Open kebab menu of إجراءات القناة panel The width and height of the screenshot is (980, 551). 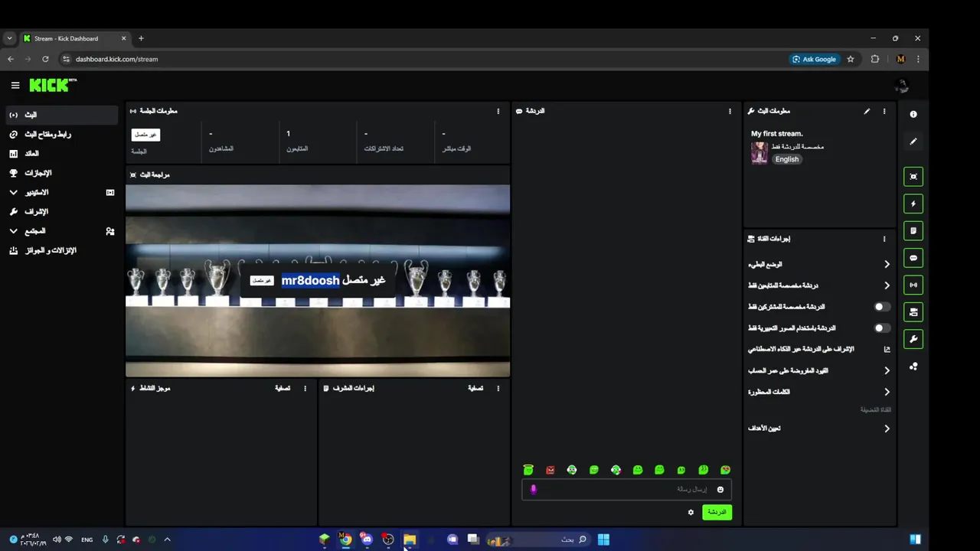(884, 239)
